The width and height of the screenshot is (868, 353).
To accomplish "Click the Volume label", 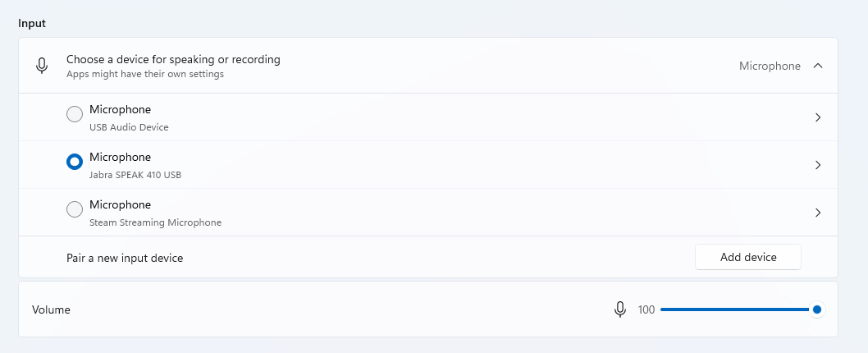I will point(51,309).
